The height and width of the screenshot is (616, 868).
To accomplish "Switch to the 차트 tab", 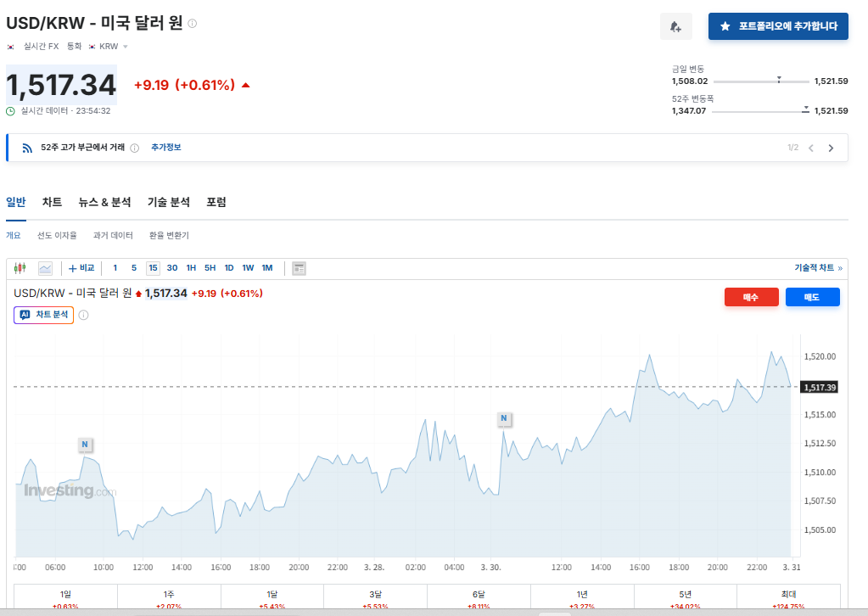I will [52, 202].
